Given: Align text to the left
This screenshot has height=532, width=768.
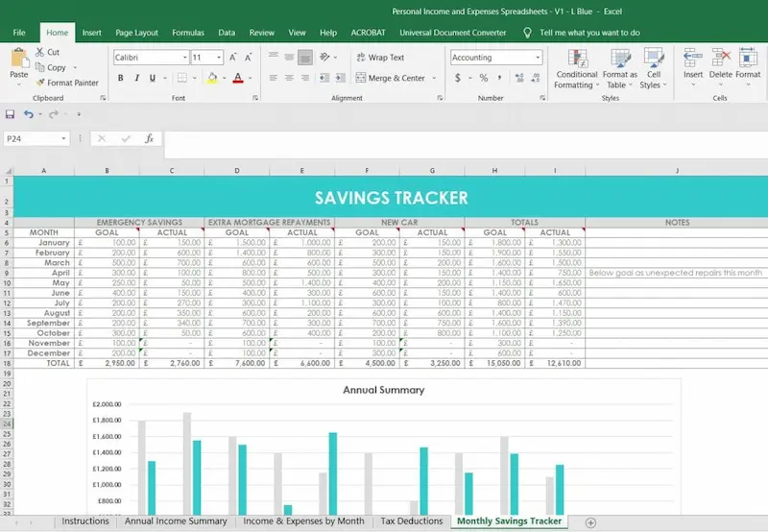Looking at the screenshot, I should pos(274,78).
